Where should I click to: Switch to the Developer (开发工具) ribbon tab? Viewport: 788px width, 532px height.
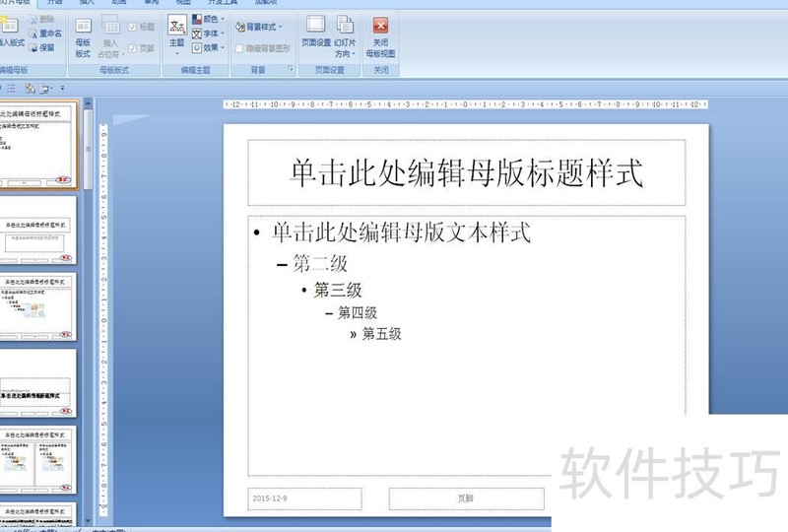tap(223, 2)
